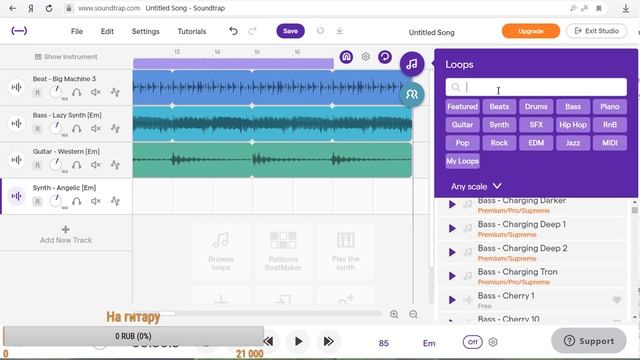The image size is (640, 360).
Task: Mute Guitar - Western track
Action: [x=96, y=165]
